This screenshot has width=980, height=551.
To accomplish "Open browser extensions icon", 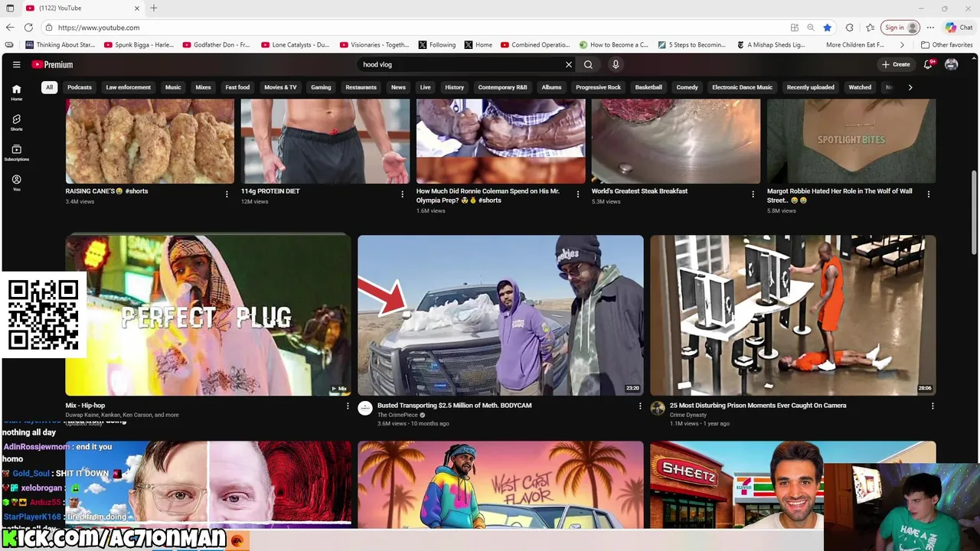I will pos(849,28).
